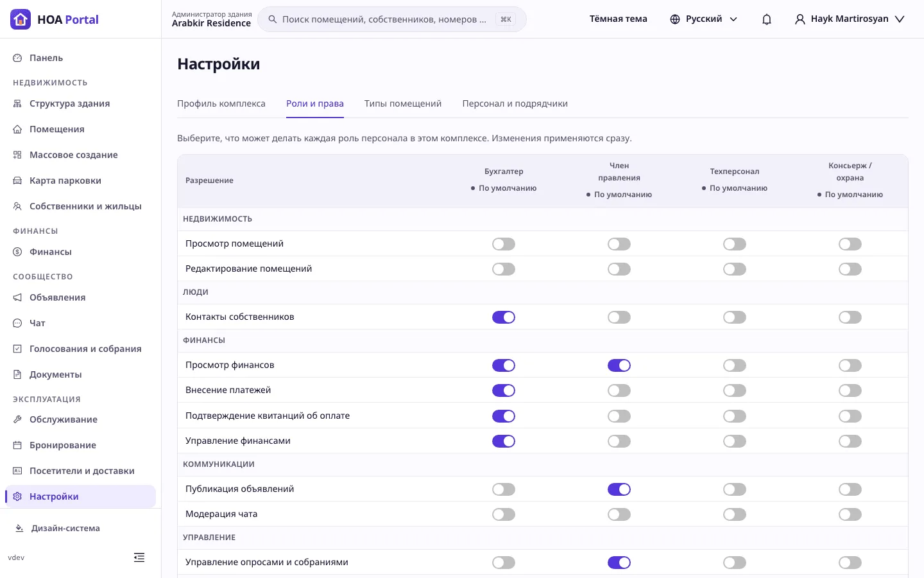
Task: Click the user profile avatar icon
Action: tap(800, 19)
